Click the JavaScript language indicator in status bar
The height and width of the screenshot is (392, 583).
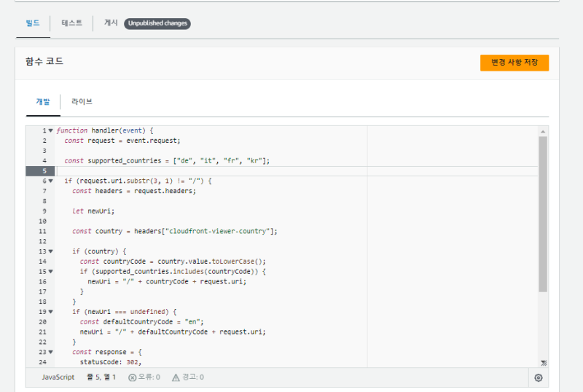pyautogui.click(x=58, y=377)
